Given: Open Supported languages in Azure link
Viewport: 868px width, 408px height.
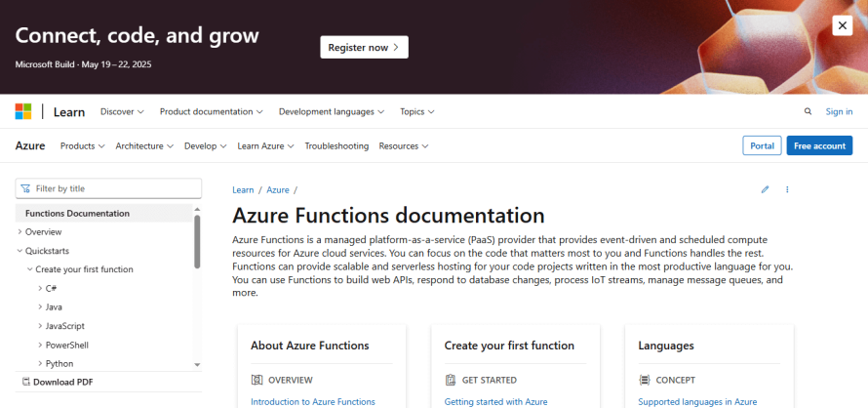Looking at the screenshot, I should click(697, 402).
